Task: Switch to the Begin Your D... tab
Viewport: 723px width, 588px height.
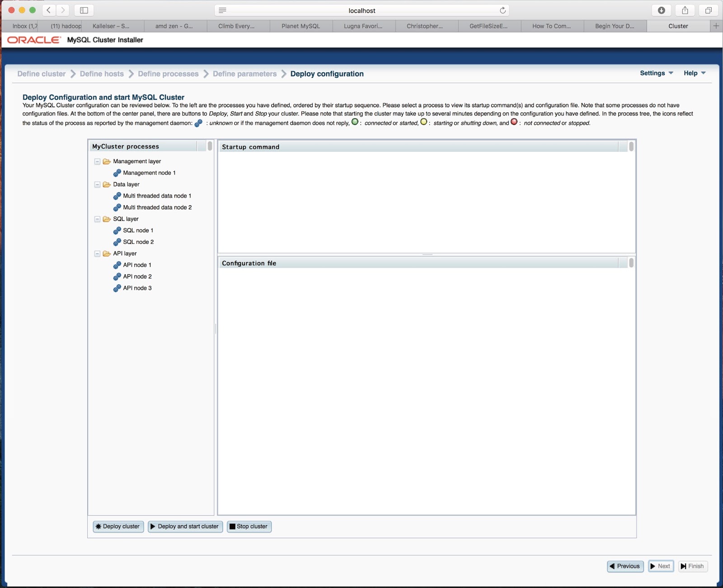Action: point(615,26)
